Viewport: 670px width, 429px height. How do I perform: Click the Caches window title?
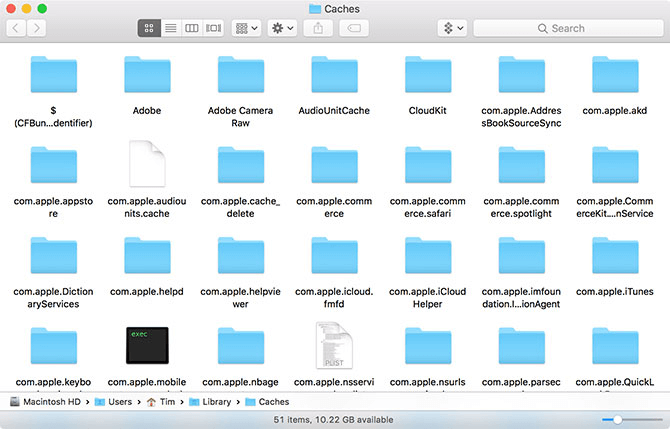click(335, 9)
